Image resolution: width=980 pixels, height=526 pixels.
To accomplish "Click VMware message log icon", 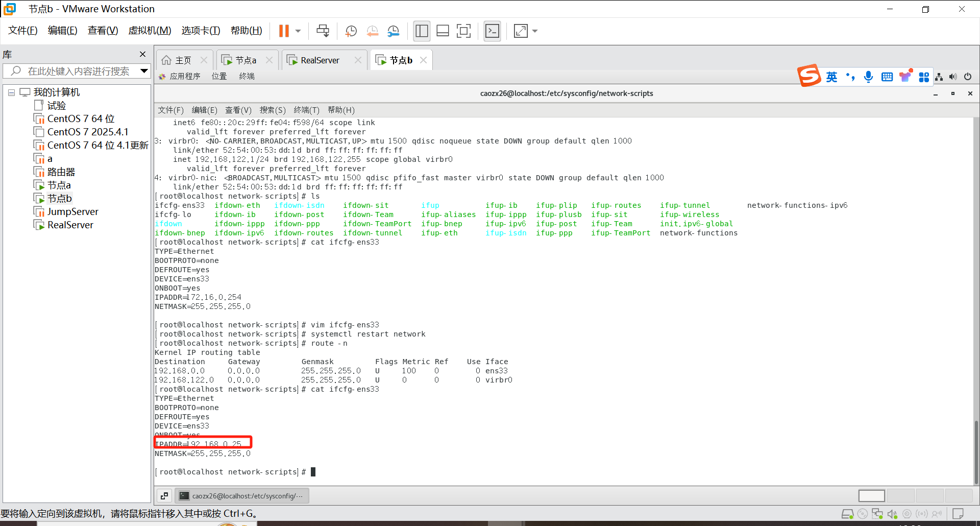I will click(958, 514).
